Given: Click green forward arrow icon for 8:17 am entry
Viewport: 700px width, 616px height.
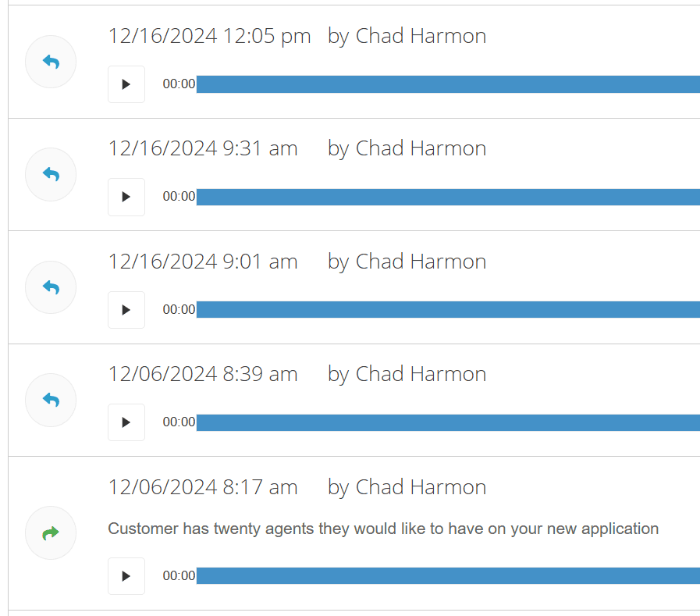Looking at the screenshot, I should (51, 533).
